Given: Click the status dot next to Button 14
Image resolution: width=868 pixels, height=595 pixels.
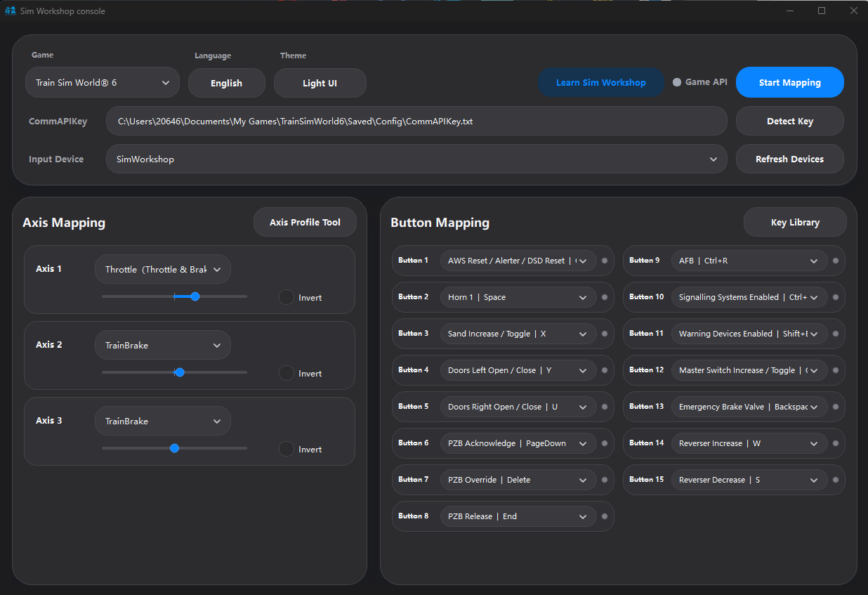Looking at the screenshot, I should tap(836, 443).
